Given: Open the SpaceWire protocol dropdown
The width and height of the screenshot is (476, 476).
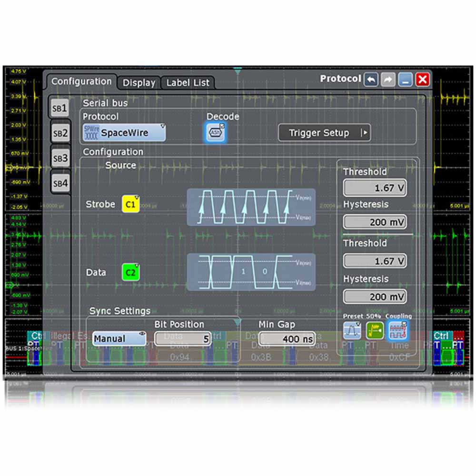Looking at the screenshot, I should 124,133.
